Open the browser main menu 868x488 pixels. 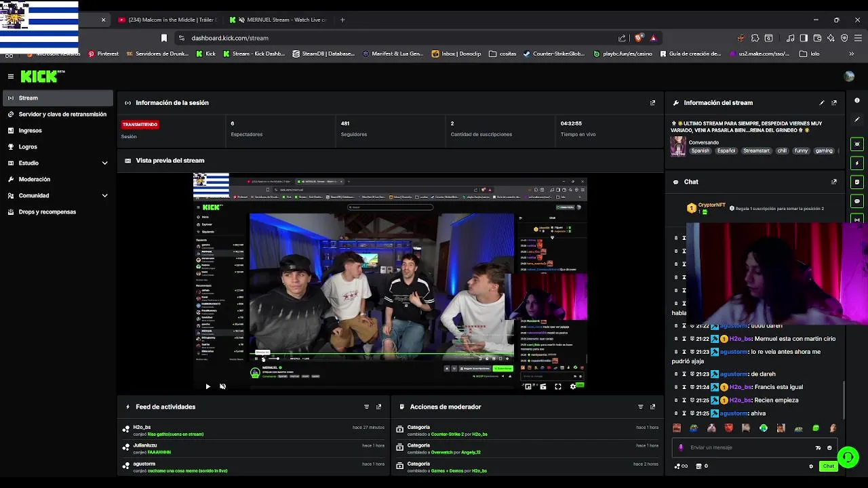click(x=858, y=38)
